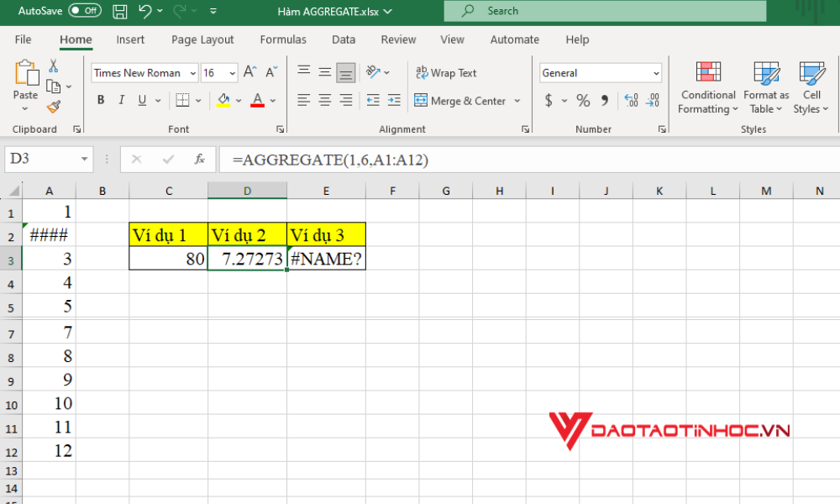Open Conditional Formatting in Styles group
Image resolution: width=840 pixels, height=504 pixels.
point(707,87)
